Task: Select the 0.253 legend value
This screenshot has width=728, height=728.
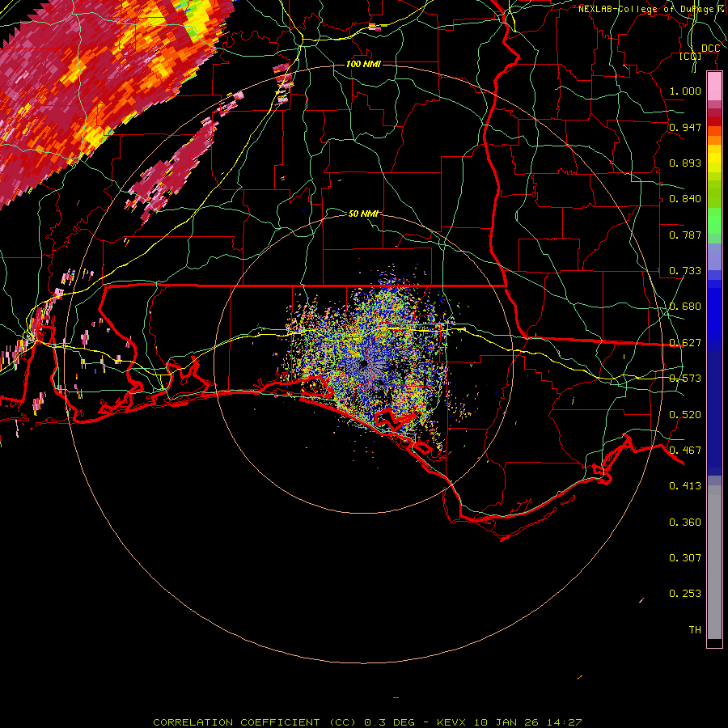Action: pyautogui.click(x=685, y=594)
